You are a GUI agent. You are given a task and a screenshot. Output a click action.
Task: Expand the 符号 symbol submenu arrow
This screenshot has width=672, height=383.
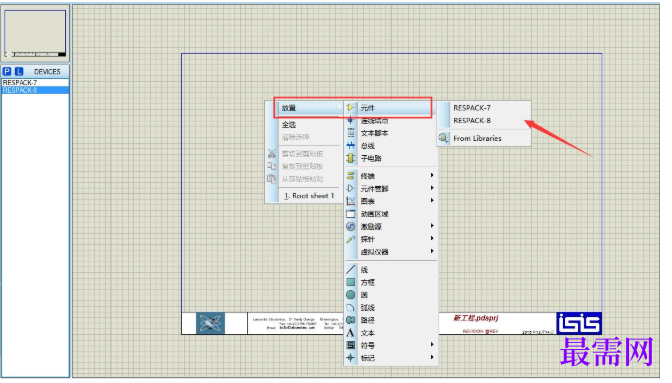[432, 344]
